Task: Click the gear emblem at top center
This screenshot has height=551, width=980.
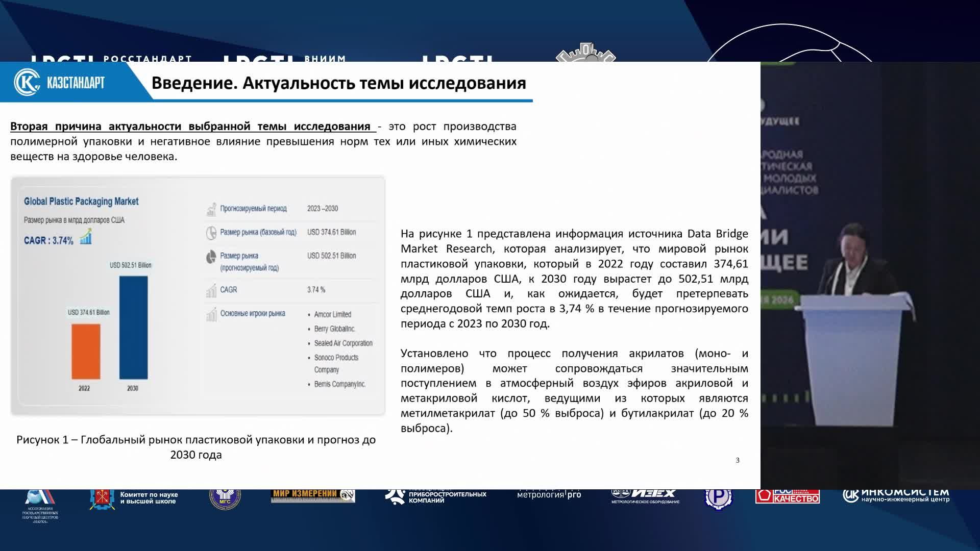Action: click(585, 54)
